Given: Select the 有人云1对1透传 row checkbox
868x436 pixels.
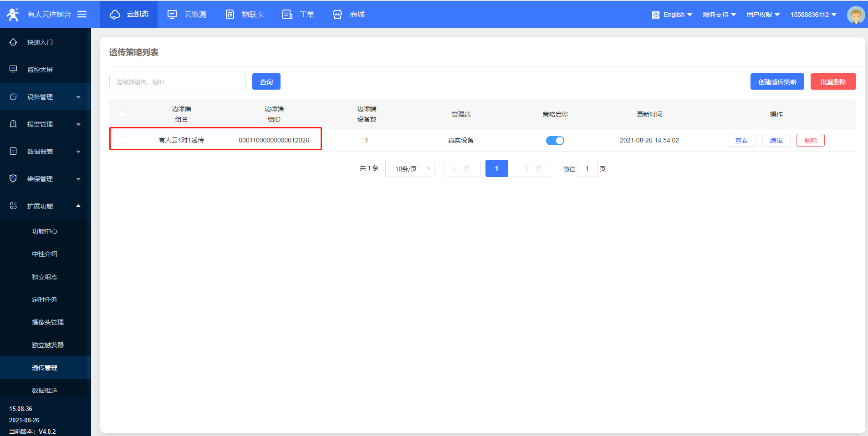Looking at the screenshot, I should pyautogui.click(x=122, y=140).
